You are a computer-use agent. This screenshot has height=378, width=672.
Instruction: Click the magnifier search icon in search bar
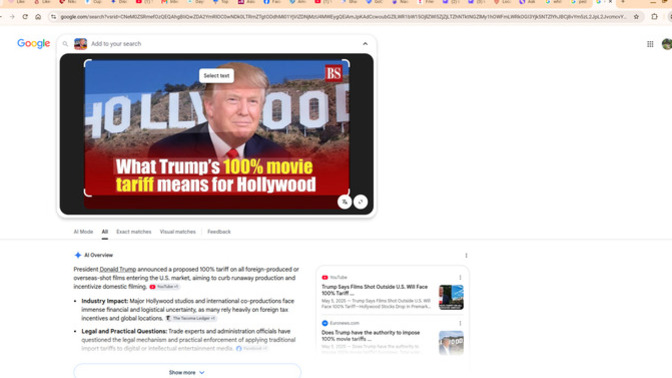(65, 44)
